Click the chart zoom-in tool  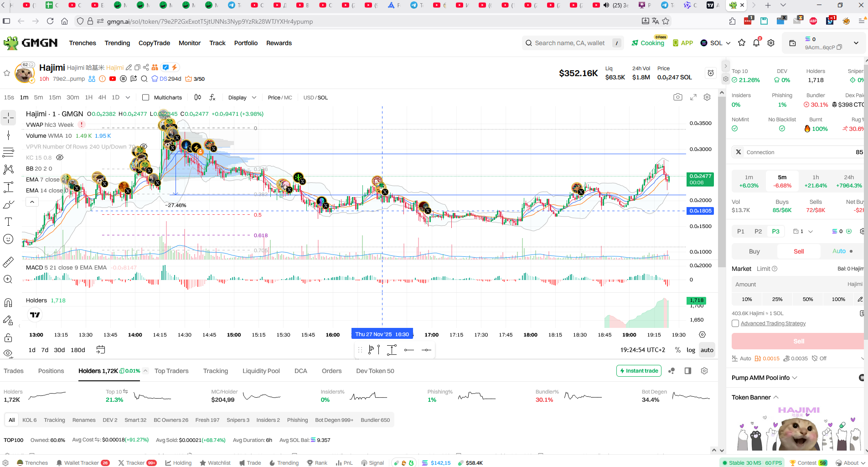tap(8, 279)
